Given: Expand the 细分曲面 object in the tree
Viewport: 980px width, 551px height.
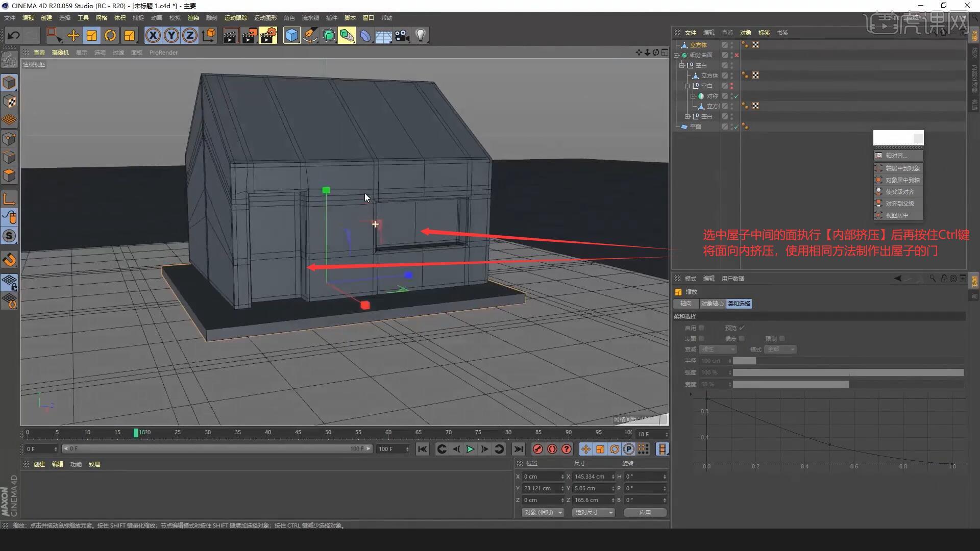Looking at the screenshot, I should 677,55.
